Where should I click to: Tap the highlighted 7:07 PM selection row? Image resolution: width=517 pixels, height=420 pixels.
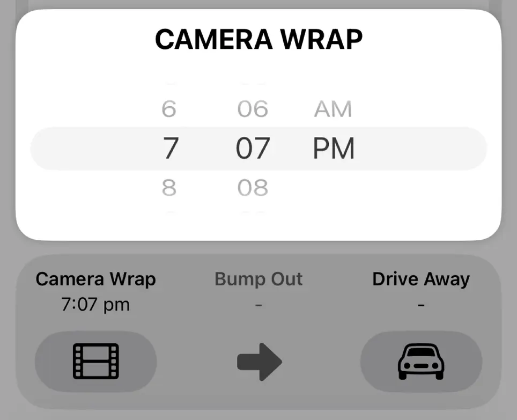[x=258, y=148]
